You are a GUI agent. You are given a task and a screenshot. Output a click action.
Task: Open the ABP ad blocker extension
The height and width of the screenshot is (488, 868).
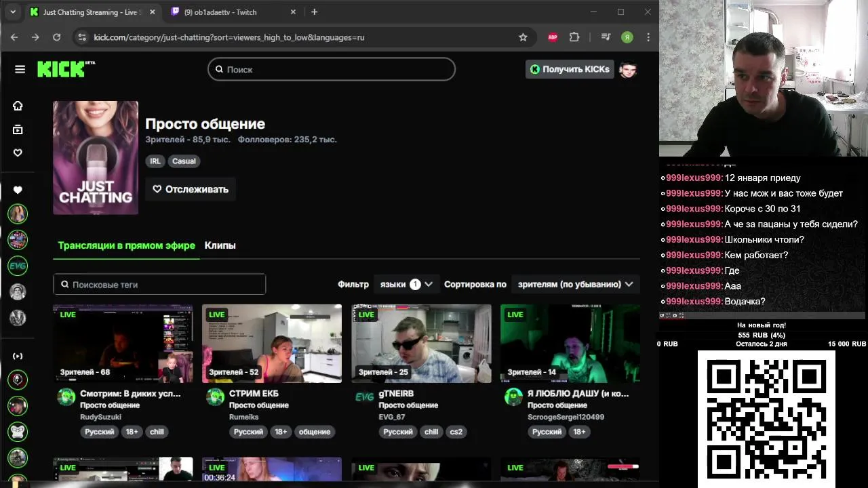[x=553, y=37]
